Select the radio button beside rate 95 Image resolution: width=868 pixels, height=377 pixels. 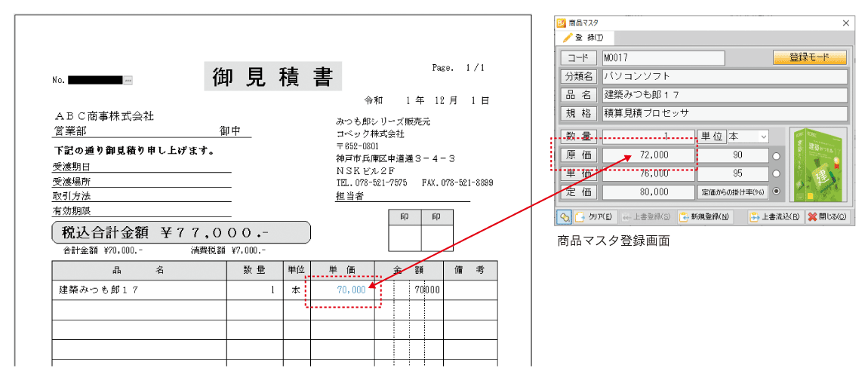776,173
